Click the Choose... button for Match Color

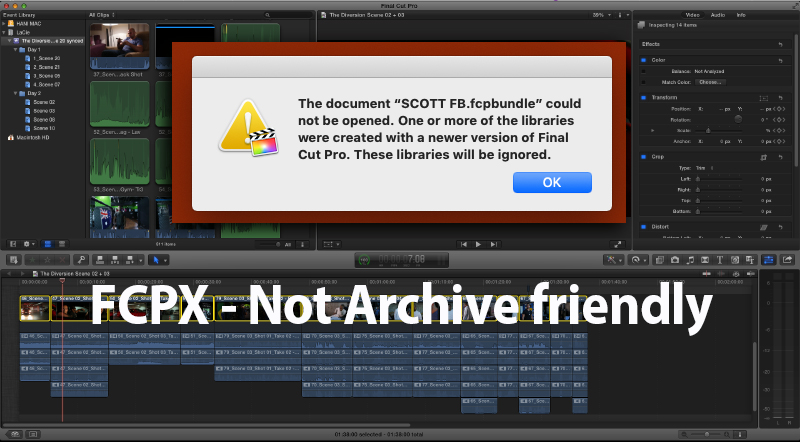click(710, 82)
